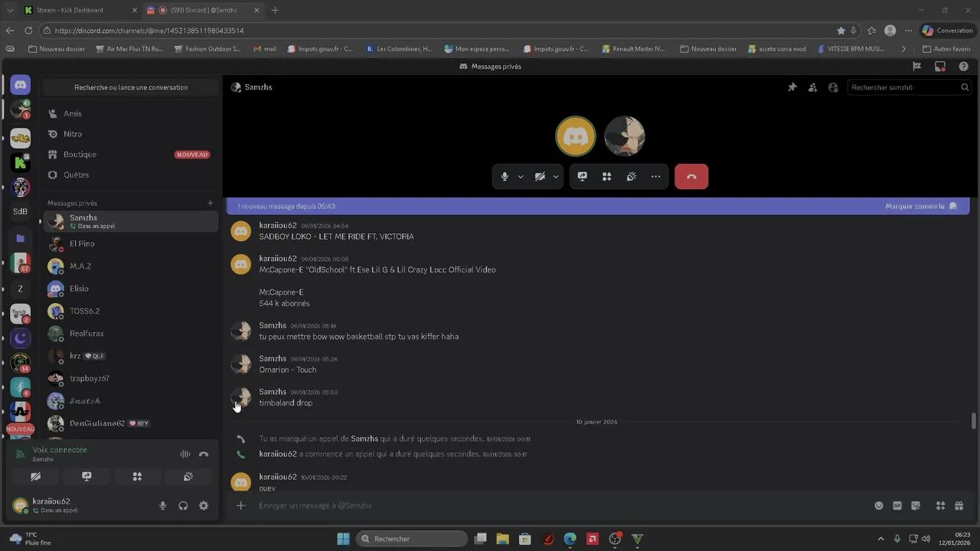980x551 pixels.
Task: Open DM with El Pino
Action: [130, 243]
